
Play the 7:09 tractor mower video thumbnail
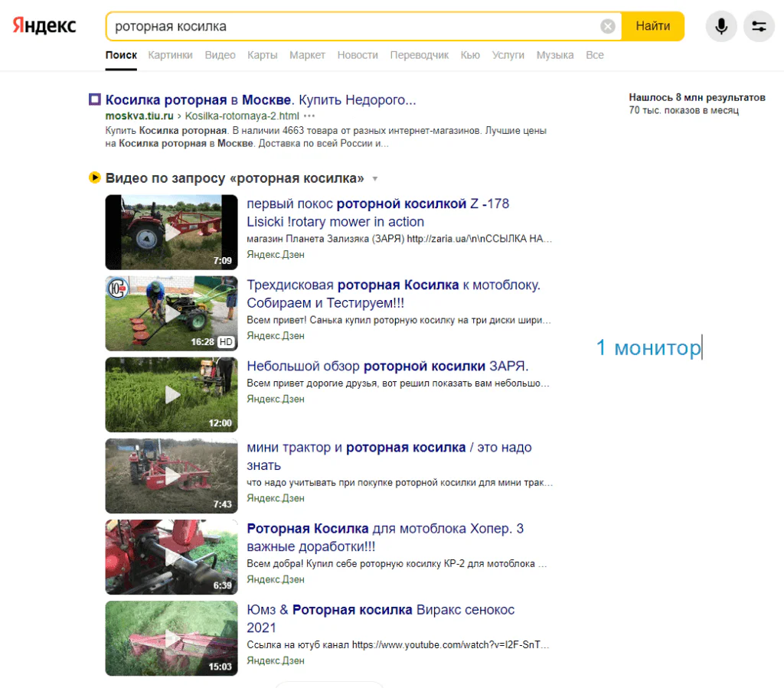click(x=171, y=233)
